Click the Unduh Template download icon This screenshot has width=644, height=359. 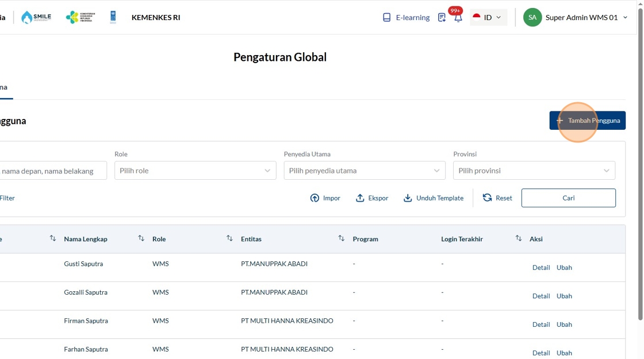[408, 198]
